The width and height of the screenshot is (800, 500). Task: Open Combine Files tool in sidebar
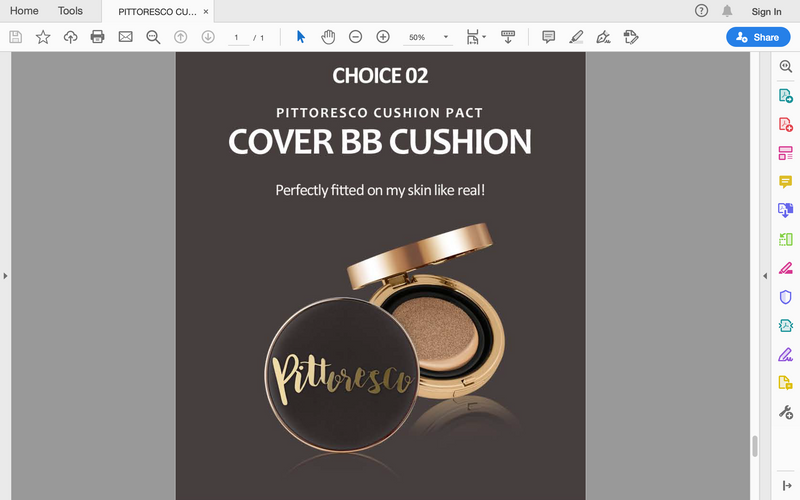[x=786, y=210]
